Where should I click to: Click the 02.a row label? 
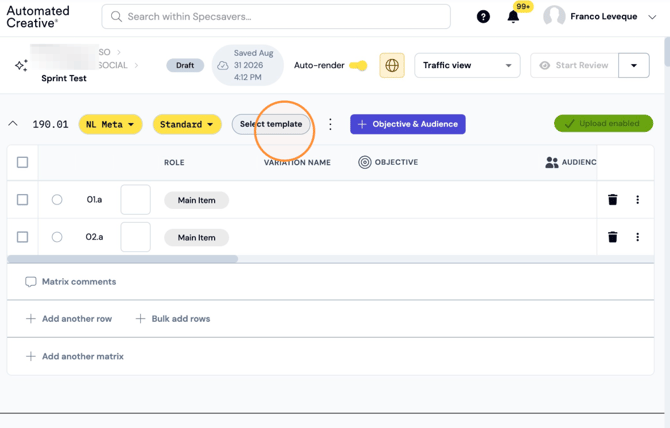[94, 237]
